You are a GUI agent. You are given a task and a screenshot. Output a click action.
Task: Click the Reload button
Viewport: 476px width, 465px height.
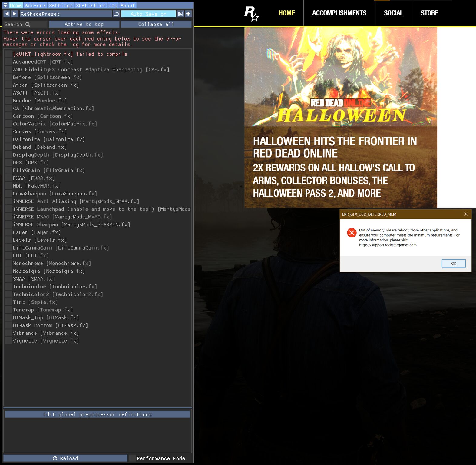point(65,458)
